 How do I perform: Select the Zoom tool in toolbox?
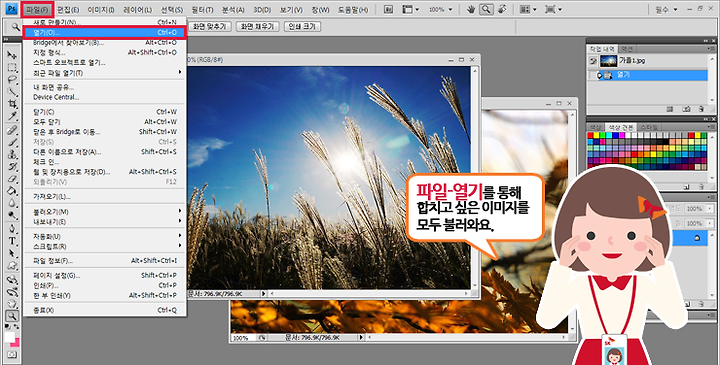(x=12, y=315)
